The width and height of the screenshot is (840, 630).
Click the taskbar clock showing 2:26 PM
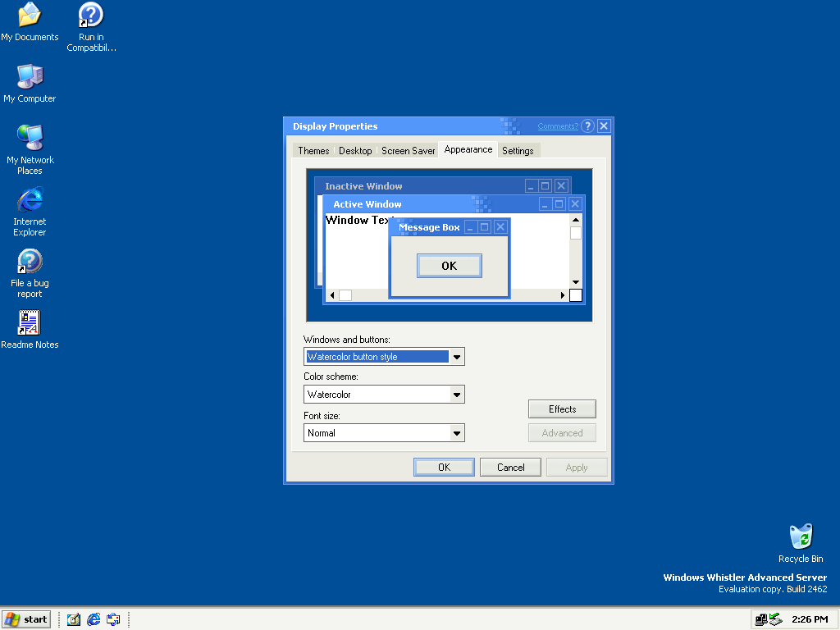[810, 619]
